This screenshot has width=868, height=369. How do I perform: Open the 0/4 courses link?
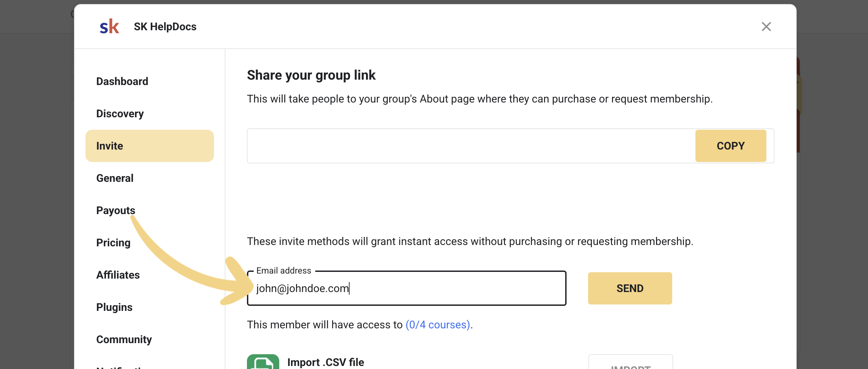pos(438,325)
